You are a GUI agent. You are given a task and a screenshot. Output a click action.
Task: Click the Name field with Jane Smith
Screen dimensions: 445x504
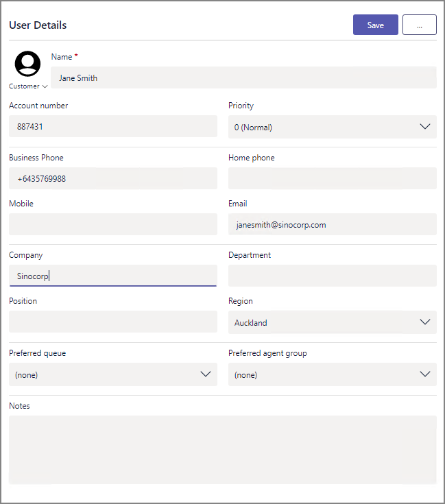[x=243, y=77]
